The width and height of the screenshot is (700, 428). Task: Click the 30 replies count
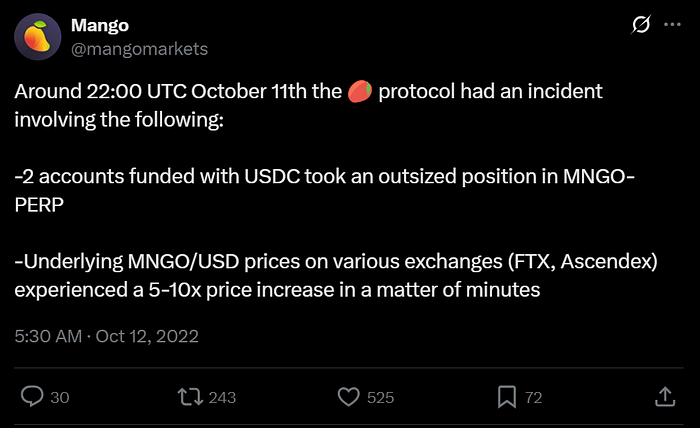point(60,398)
